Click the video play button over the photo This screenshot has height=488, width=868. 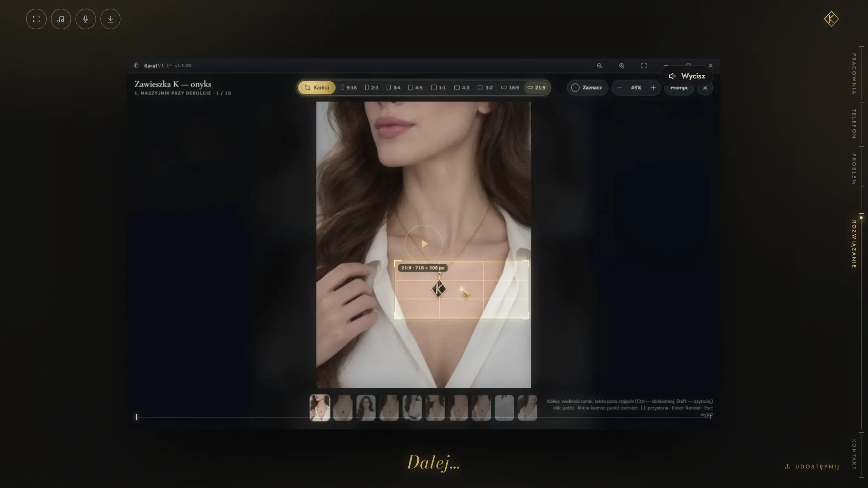[x=424, y=244]
